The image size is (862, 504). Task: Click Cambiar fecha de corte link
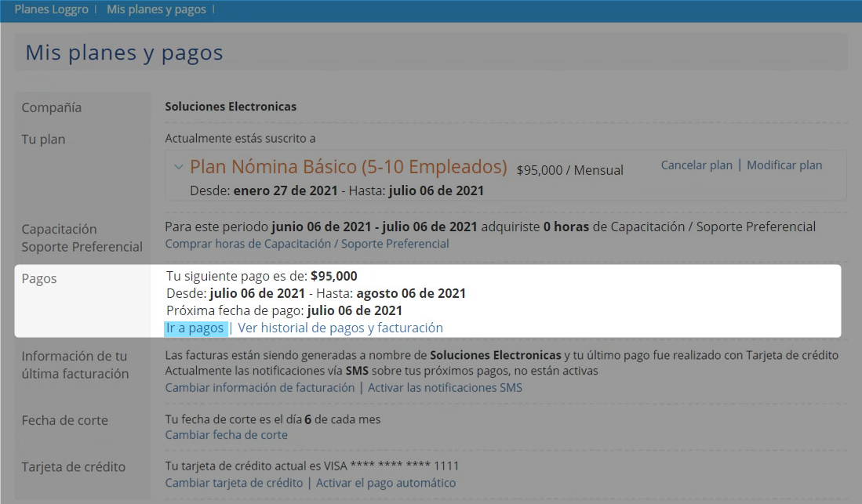226,435
